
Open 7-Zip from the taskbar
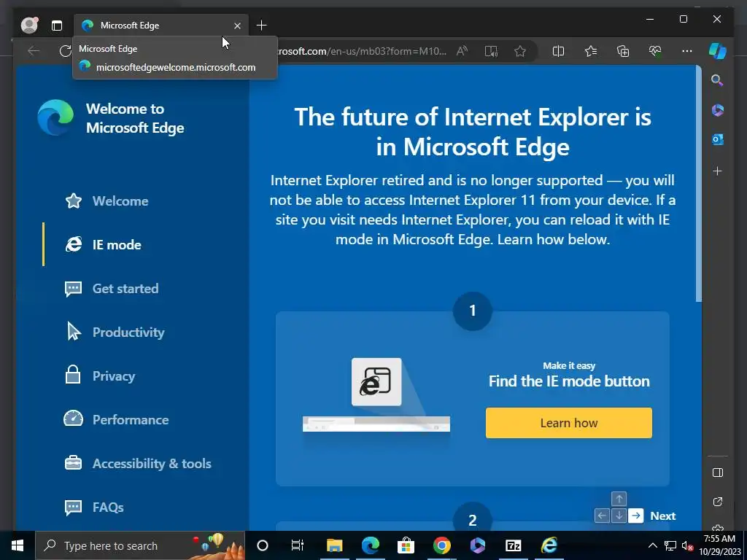[513, 545]
